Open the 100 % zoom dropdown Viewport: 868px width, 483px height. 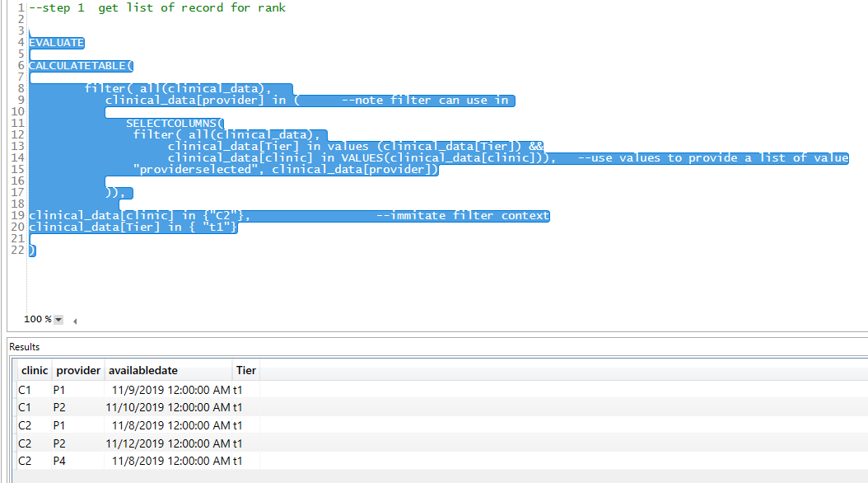click(x=58, y=320)
